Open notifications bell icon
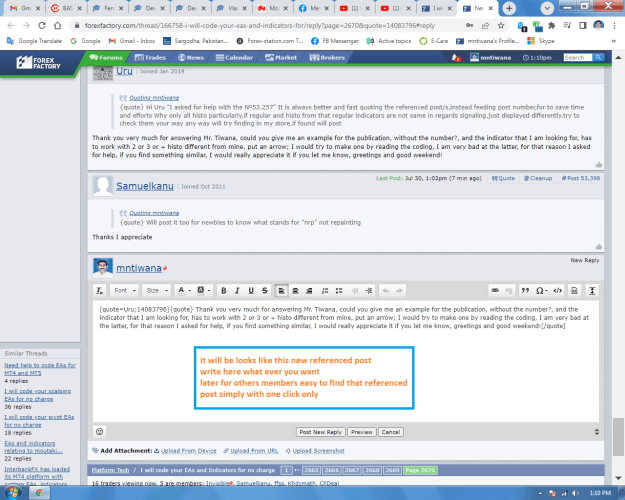 coord(456,58)
